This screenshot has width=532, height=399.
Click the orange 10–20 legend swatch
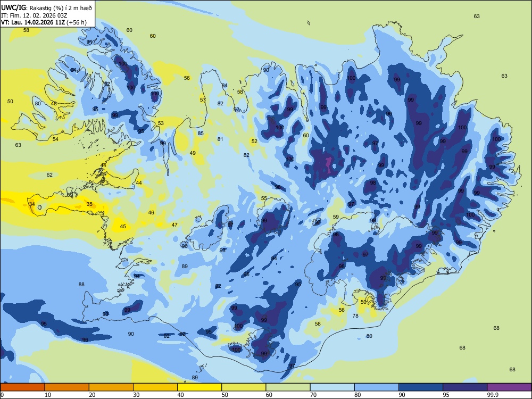tap(67, 387)
